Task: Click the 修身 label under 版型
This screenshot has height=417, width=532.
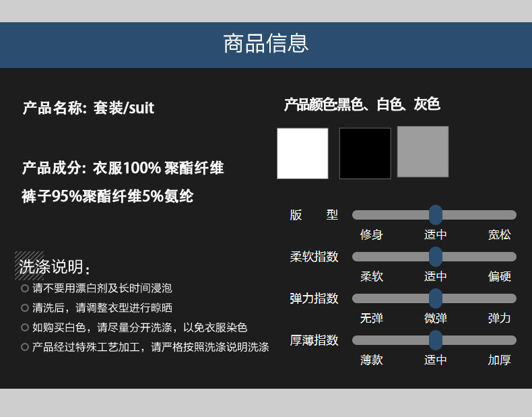Action: click(372, 234)
